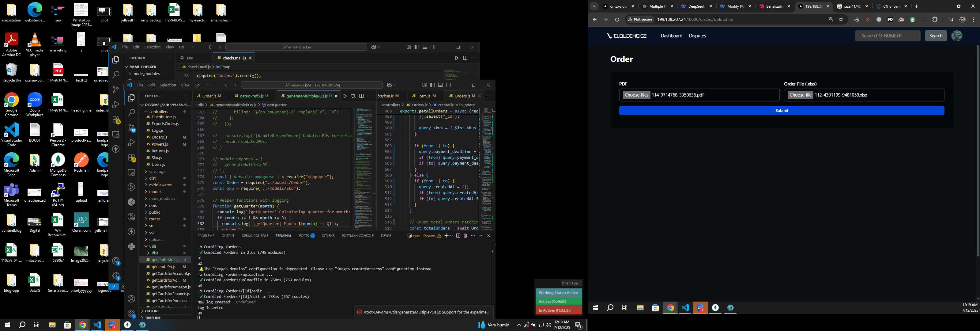The image size is (980, 331).
Task: Open Chrome Extensions puzzle icon
Action: coord(935,19)
